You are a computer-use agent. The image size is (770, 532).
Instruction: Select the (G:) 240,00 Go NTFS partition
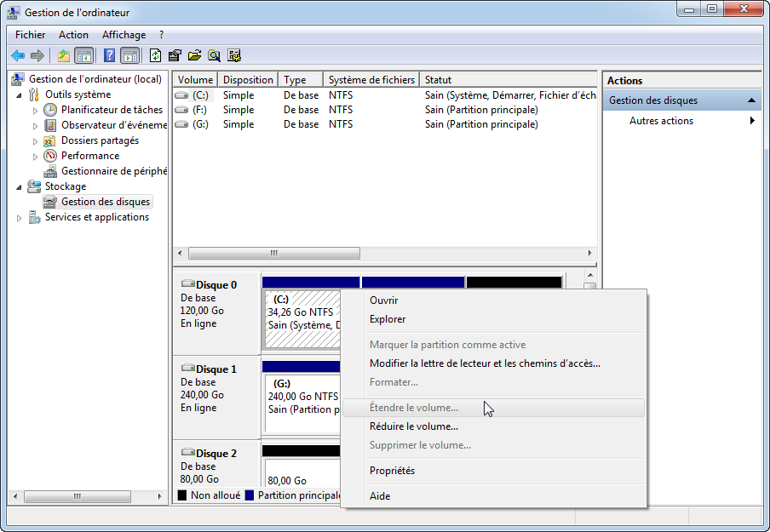point(302,403)
